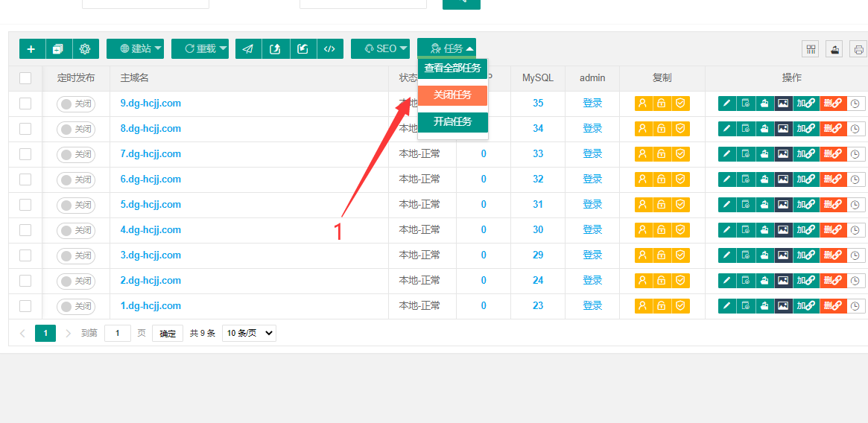Click the 定时发布 column header
The height and width of the screenshot is (423, 868).
[x=76, y=78]
